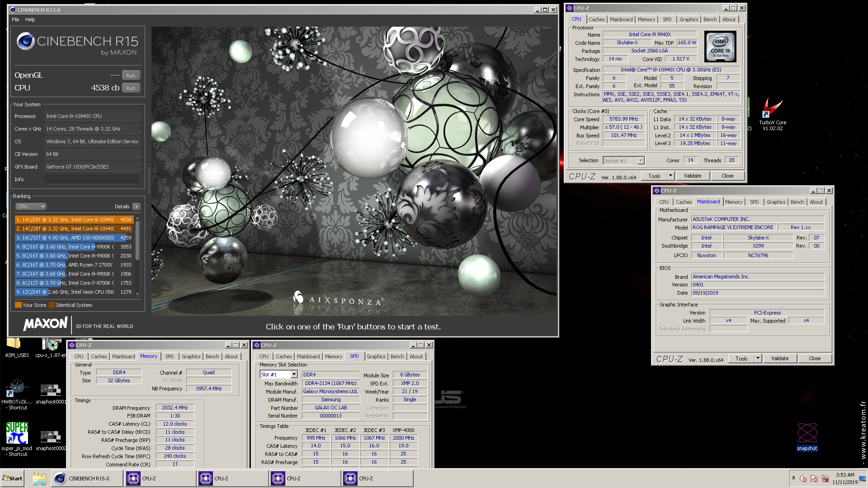Click the Cinebench render image preview
The image size is (868, 488).
click(354, 171)
